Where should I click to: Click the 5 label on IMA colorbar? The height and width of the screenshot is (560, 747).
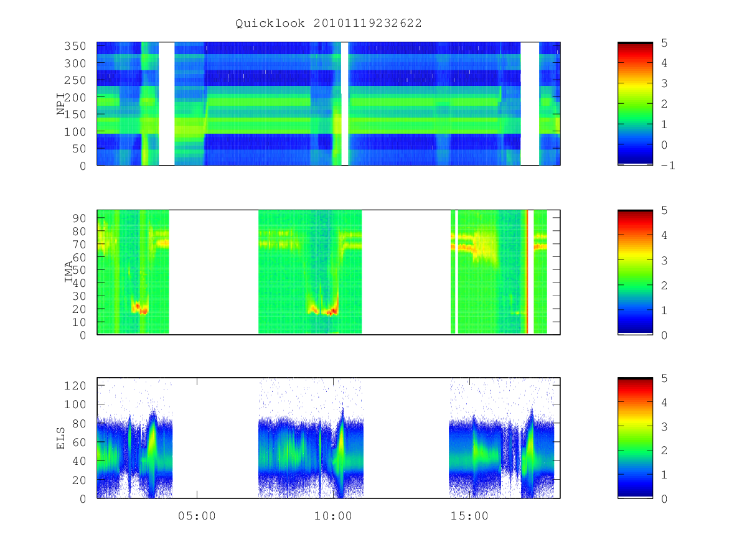[x=664, y=210]
